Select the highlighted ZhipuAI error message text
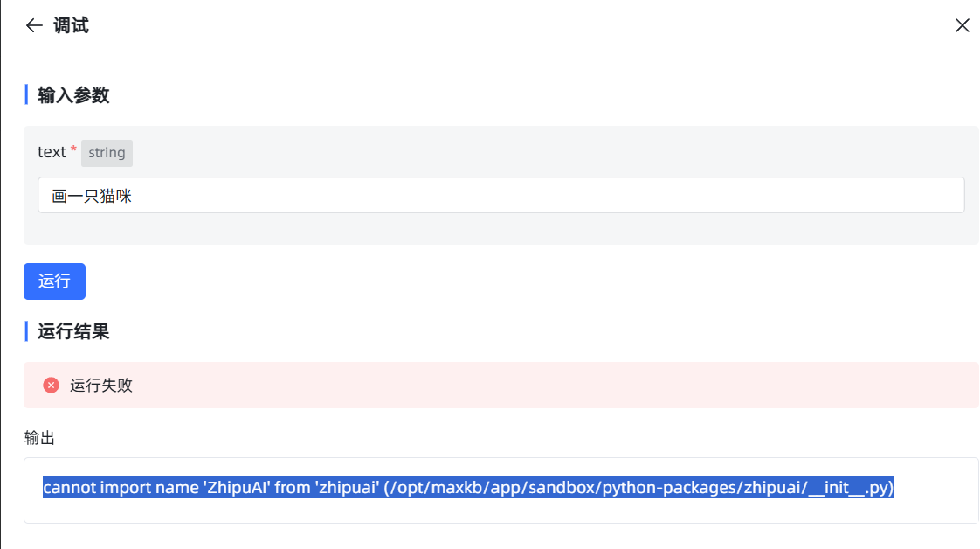Viewport: 980px width, 549px height. 468,488
